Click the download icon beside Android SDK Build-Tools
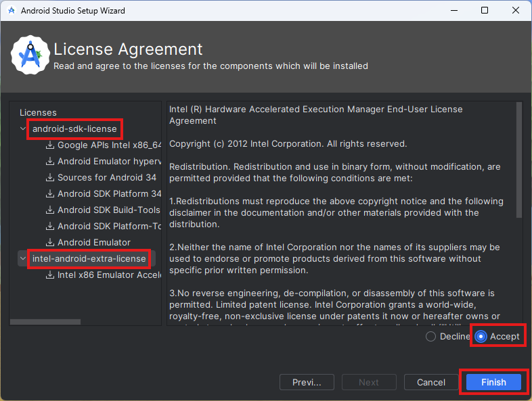532x401 pixels. 50,210
